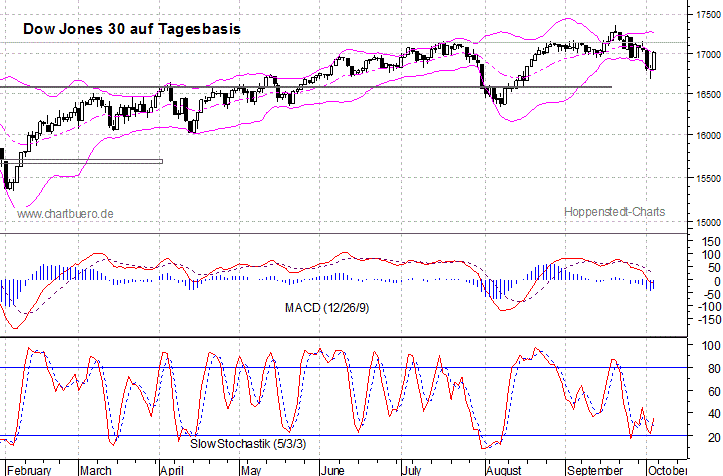This screenshot has width=723, height=476.
Task: Click the 'SlowStochastik (5/3/3)' indicator label
Action: tap(248, 444)
